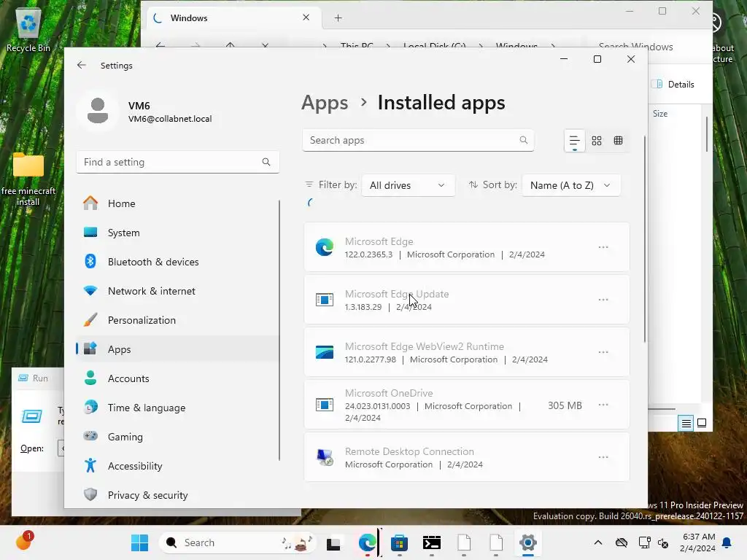
Task: Switch Explorer to details view icon
Action: pyautogui.click(x=686, y=423)
